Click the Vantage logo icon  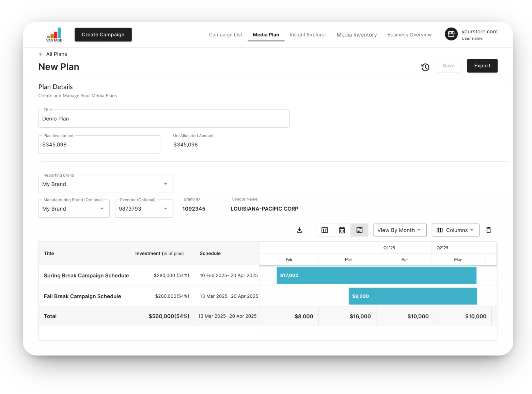point(54,35)
